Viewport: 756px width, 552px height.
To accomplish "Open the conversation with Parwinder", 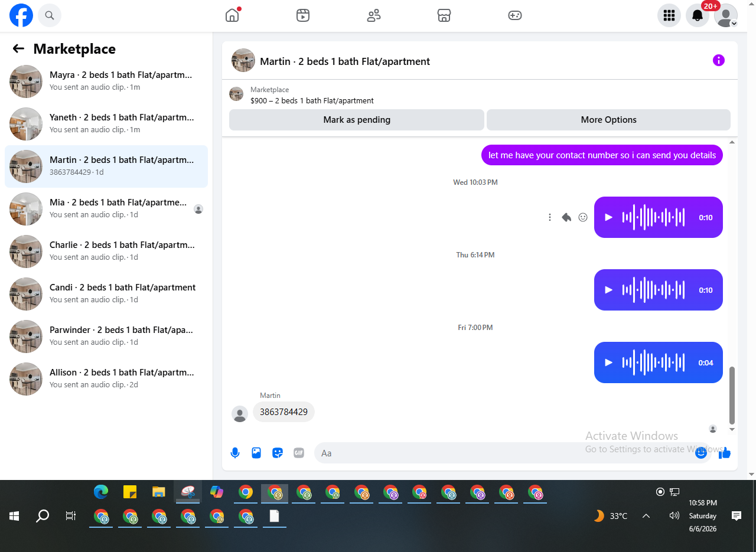I will (106, 337).
